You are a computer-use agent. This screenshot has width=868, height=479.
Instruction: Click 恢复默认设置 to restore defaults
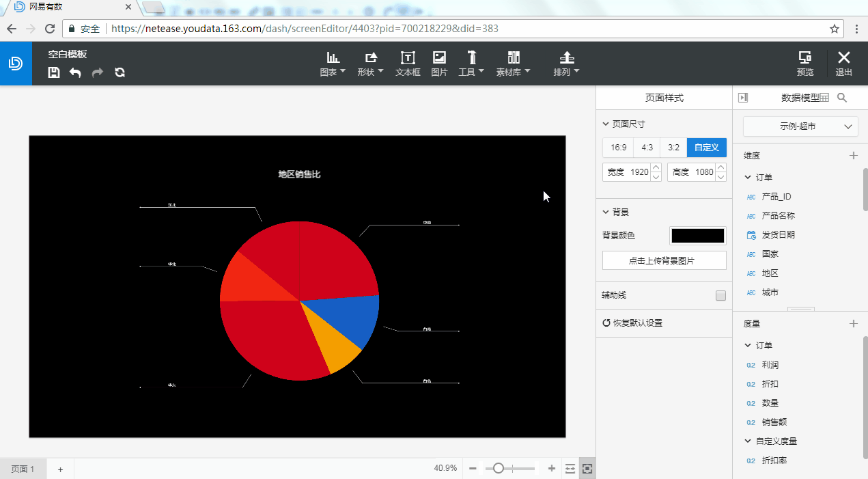tap(632, 323)
